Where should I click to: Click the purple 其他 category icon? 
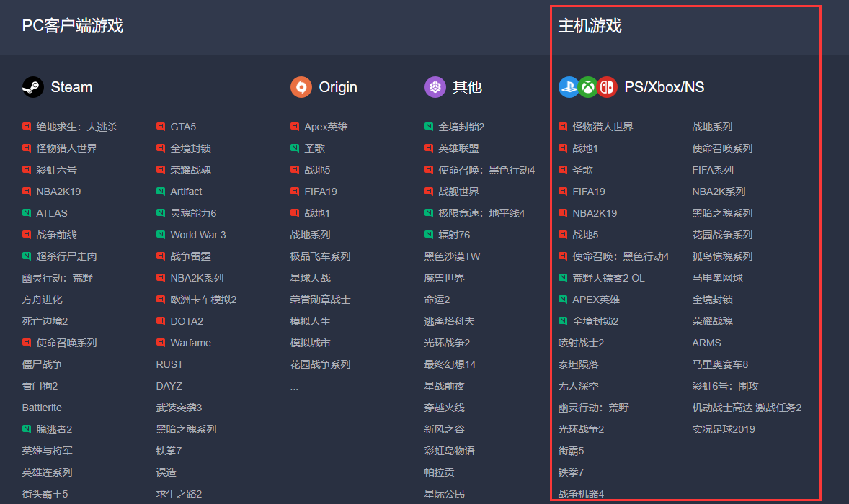(x=435, y=87)
